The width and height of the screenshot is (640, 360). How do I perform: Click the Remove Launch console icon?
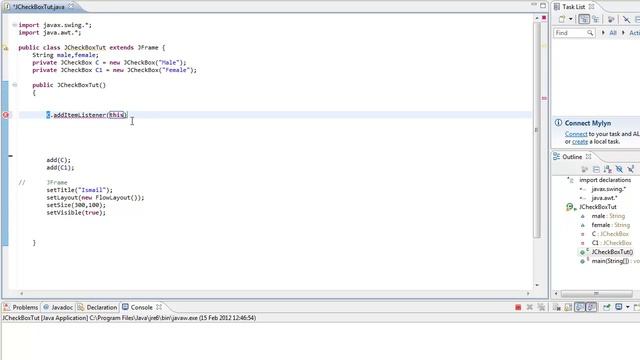[530, 307]
